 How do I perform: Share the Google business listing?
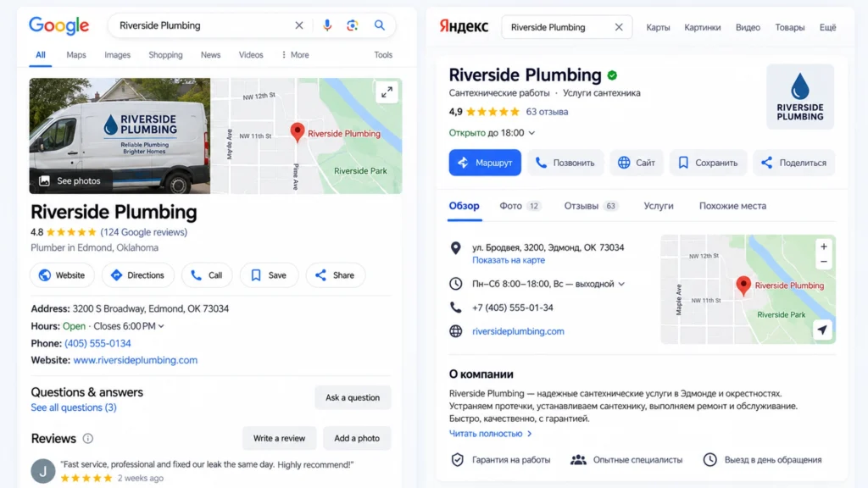point(335,275)
